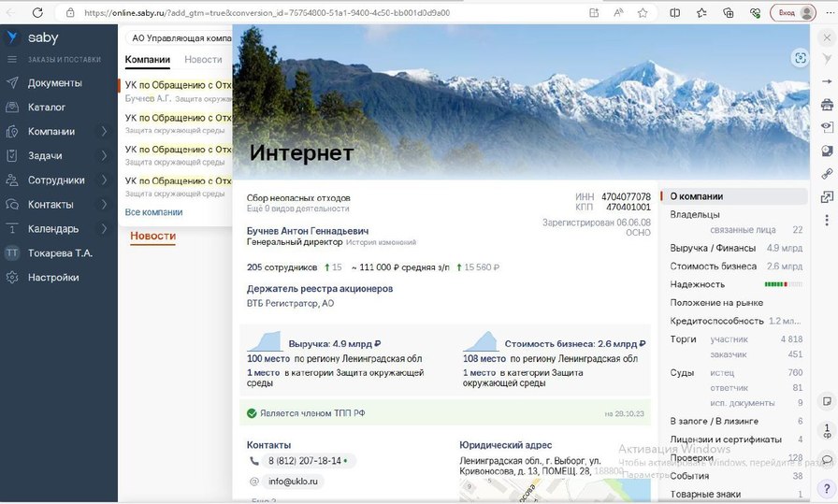Viewport: 838px width, 504px height.
Task: Open Сотрудники sidebar section
Action: (x=56, y=180)
